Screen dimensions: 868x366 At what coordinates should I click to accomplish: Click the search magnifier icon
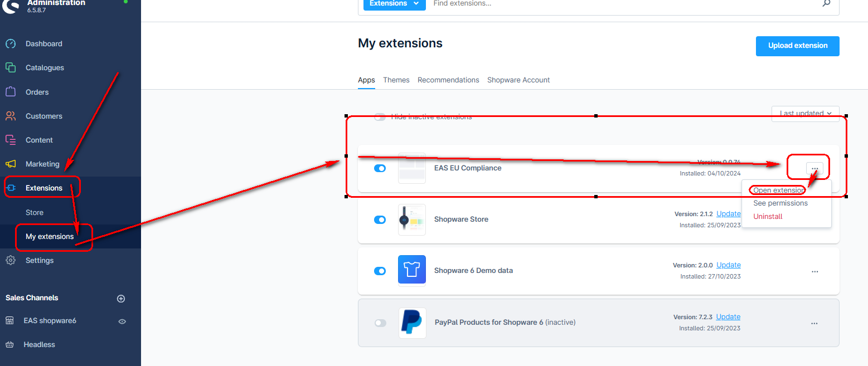coord(826,3)
